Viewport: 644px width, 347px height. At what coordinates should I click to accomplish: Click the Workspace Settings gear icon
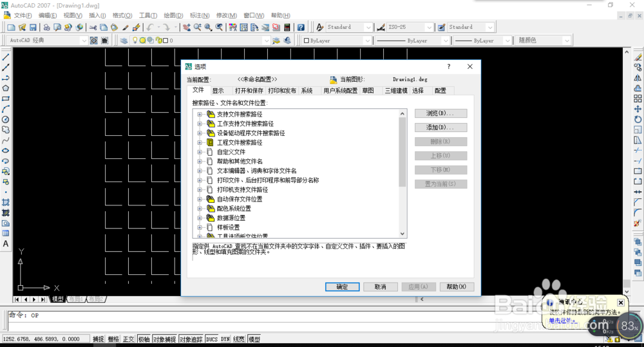tap(94, 41)
